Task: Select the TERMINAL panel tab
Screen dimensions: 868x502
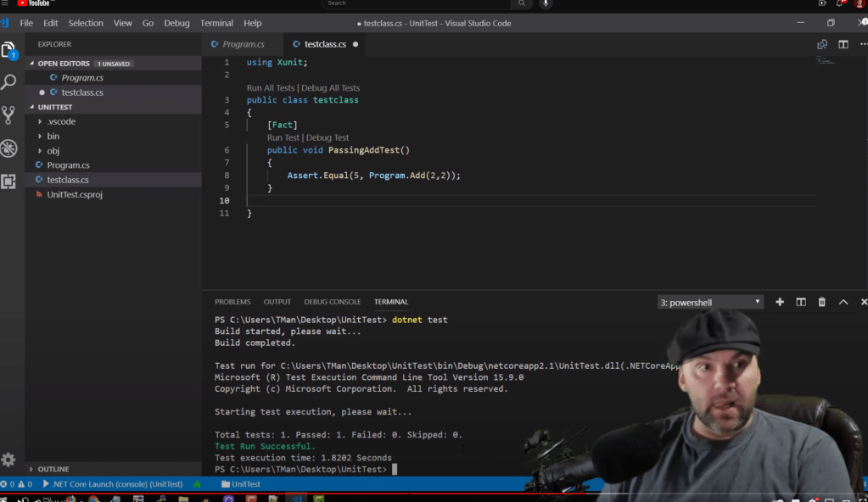Action: 391,302
